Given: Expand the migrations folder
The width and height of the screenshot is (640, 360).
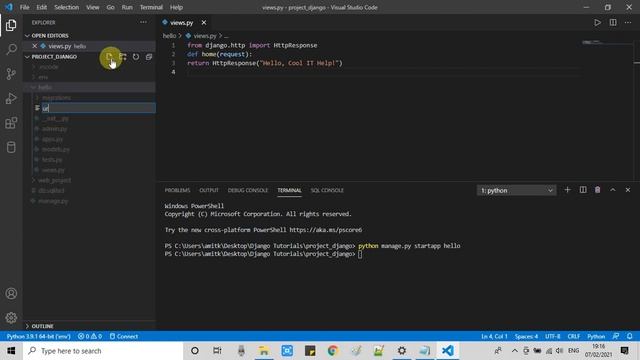Looking at the screenshot, I should (x=56, y=98).
